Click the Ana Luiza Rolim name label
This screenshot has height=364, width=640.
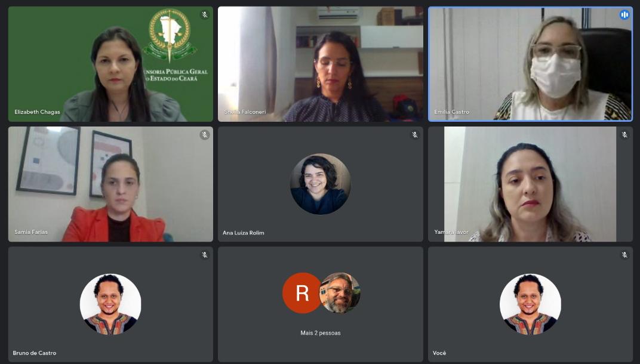coord(243,233)
